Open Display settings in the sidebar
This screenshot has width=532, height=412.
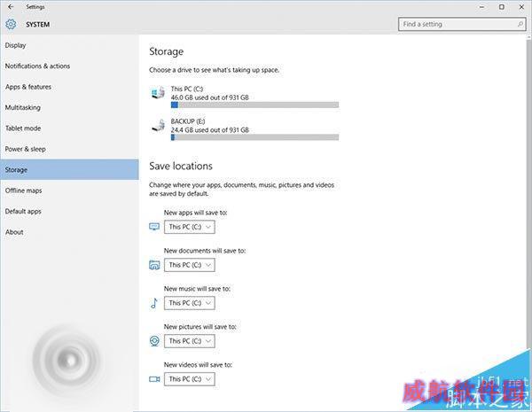[x=69, y=45]
